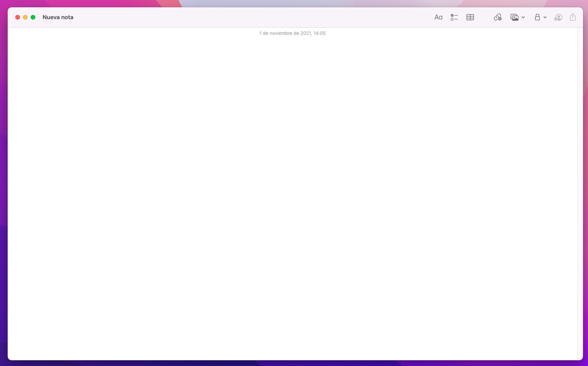Open the Share sheet icon
This screenshot has width=588, height=366.
coord(573,17)
